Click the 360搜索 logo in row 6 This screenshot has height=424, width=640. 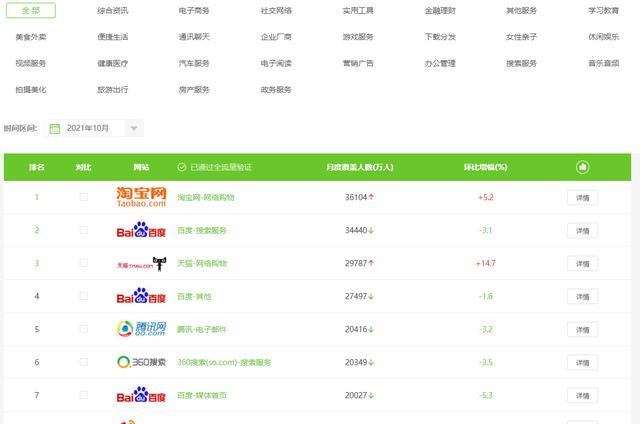pyautogui.click(x=141, y=362)
